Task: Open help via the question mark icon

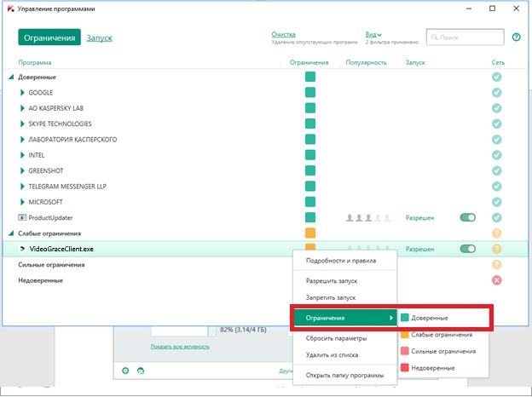Action: pyautogui.click(x=516, y=37)
